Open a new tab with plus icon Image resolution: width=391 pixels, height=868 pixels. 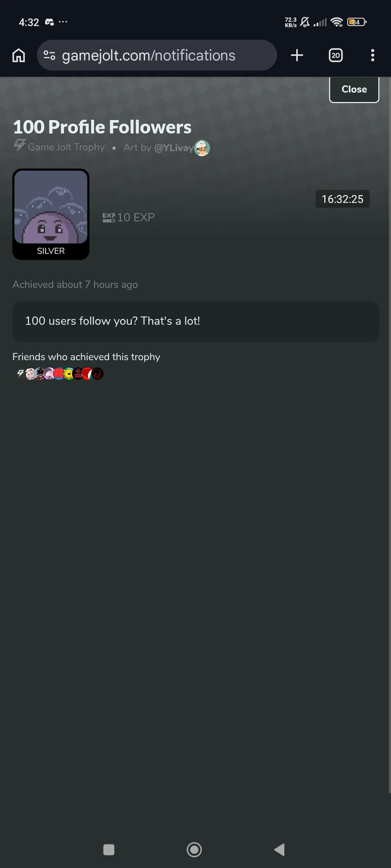click(x=297, y=55)
